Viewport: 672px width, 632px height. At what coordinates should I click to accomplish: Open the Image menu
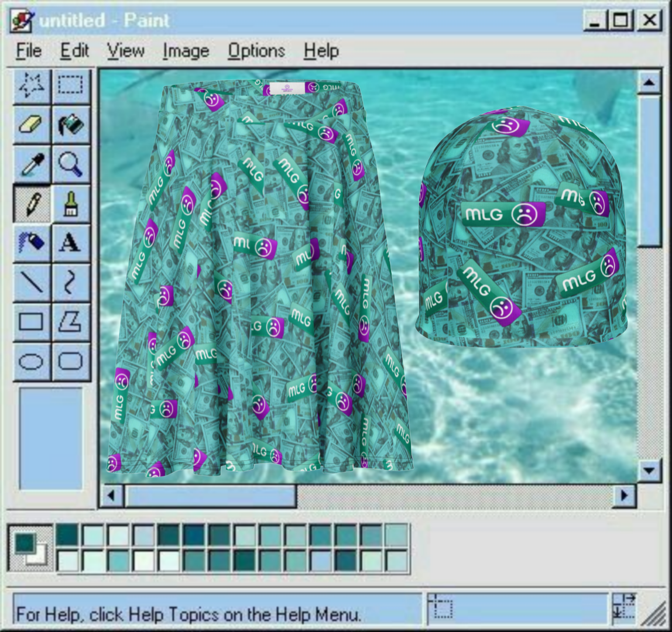(x=186, y=51)
